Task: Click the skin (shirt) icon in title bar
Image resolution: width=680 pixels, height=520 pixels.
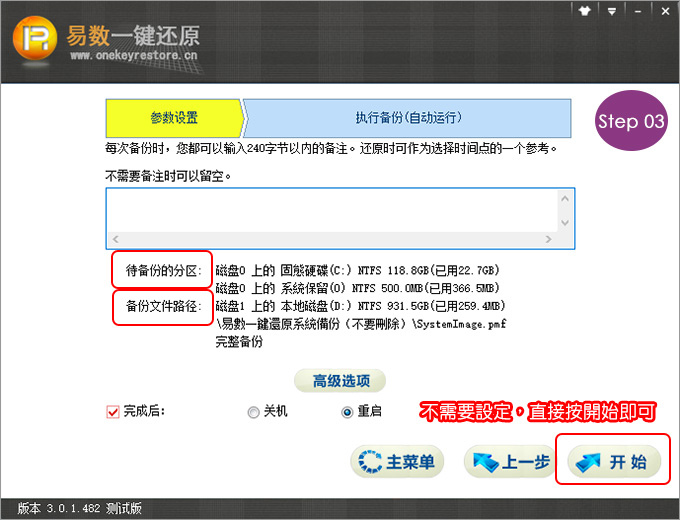Action: point(585,11)
